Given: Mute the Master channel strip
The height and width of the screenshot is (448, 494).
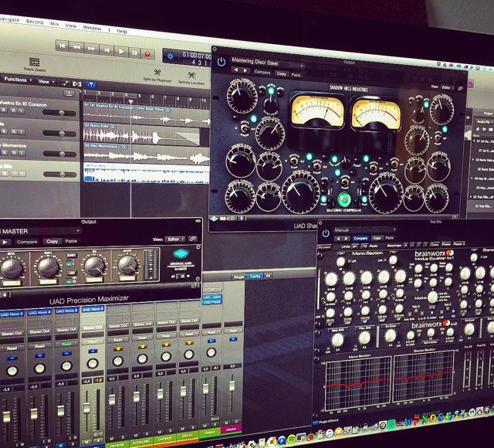Looking at the screenshot, I should (x=226, y=423).
